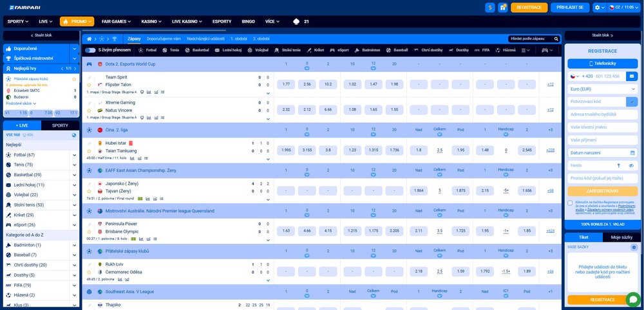
Task: Open the gift bonus icon in header
Action: (x=503, y=8)
